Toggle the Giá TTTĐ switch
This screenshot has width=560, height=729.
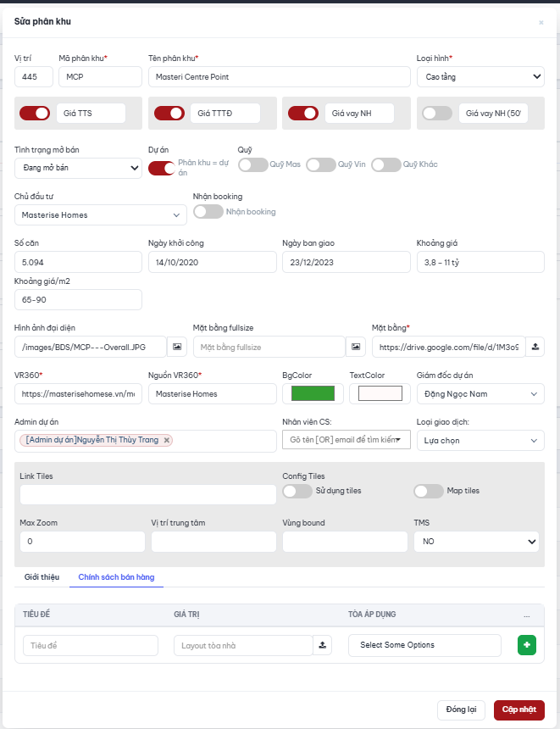click(169, 114)
